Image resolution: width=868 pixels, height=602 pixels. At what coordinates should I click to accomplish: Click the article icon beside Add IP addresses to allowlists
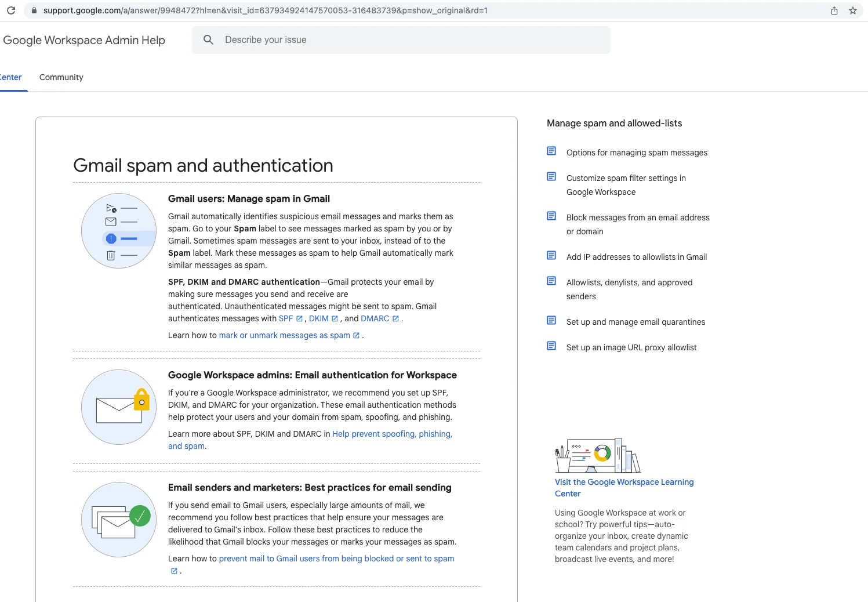551,255
